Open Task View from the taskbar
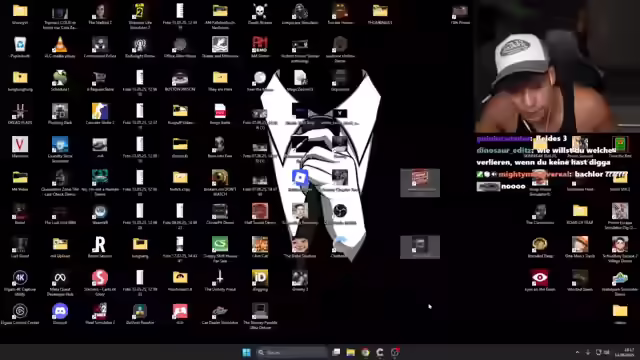Image resolution: width=640 pixels, height=360 pixels. (x=336, y=352)
